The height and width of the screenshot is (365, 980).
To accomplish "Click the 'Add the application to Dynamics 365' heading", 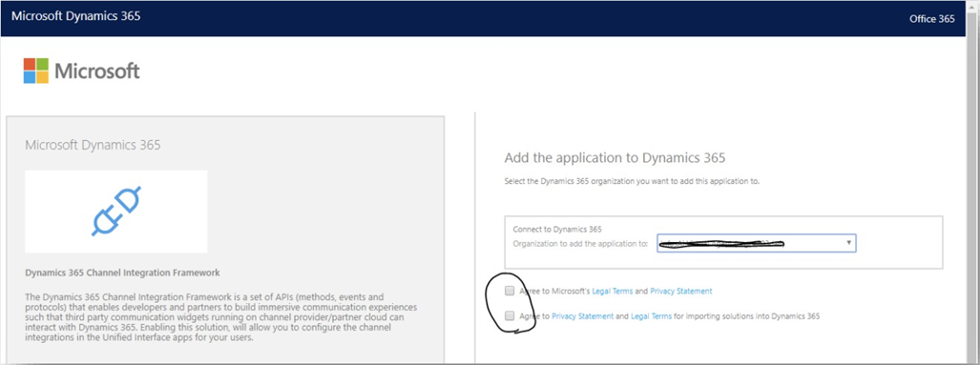I will 615,158.
